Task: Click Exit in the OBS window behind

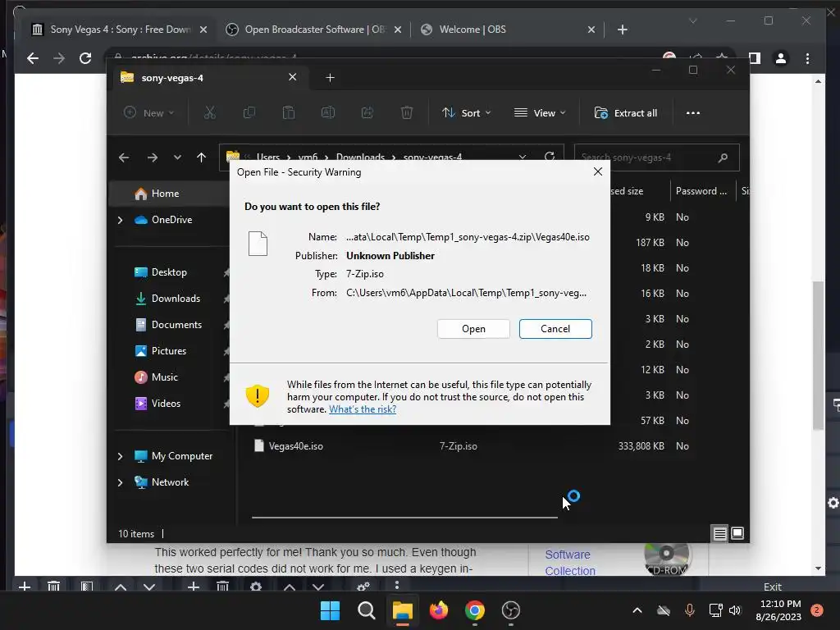Action: pyautogui.click(x=773, y=586)
